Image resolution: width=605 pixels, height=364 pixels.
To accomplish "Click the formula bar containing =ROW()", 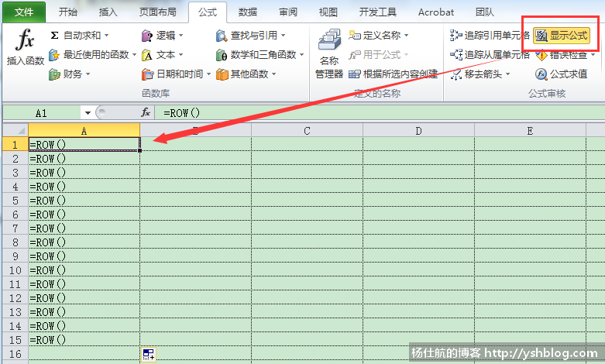I will 380,113.
